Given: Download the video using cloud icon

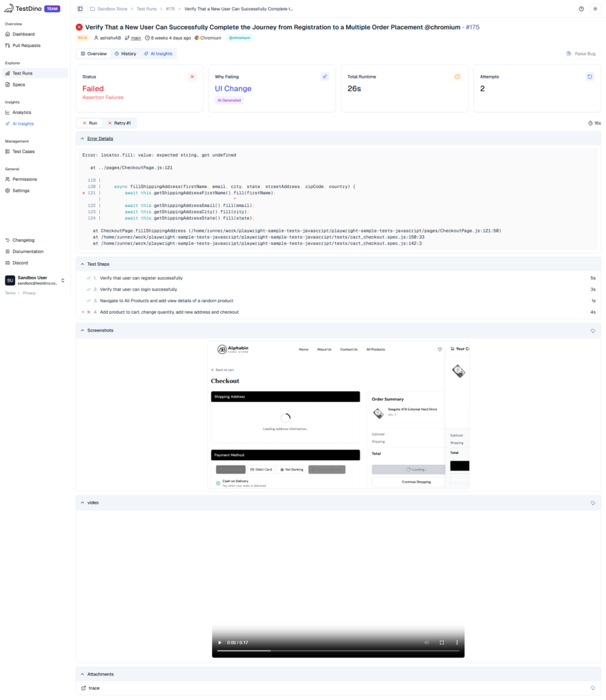Looking at the screenshot, I should pyautogui.click(x=593, y=502).
